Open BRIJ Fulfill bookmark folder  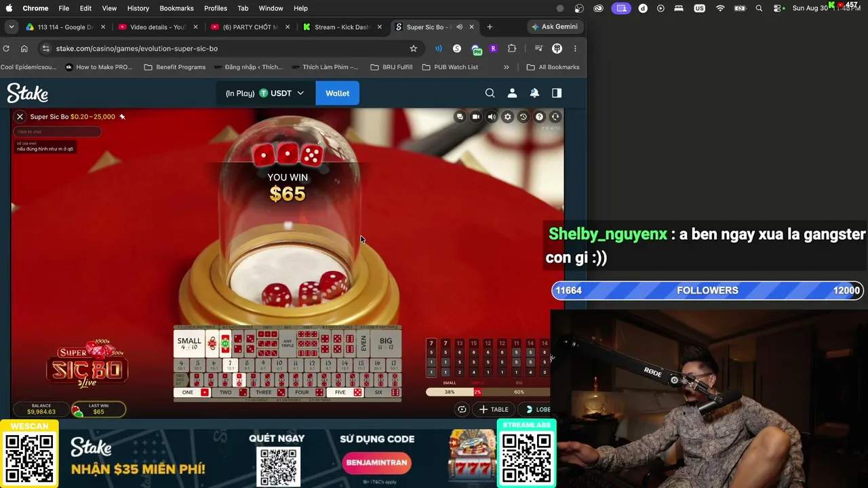point(391,67)
